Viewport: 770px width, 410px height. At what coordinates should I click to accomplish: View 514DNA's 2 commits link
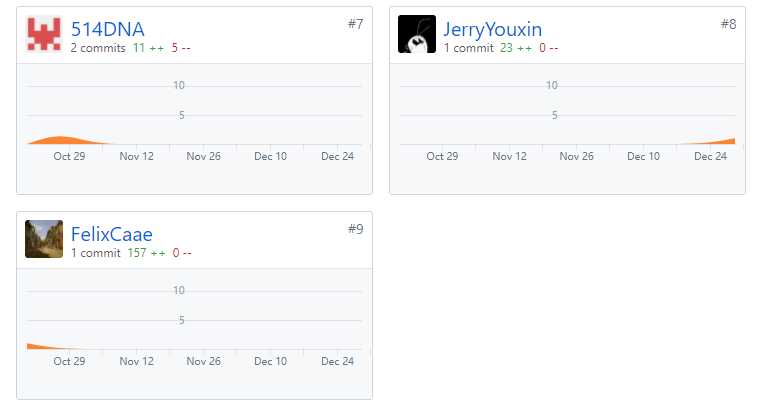(98, 48)
